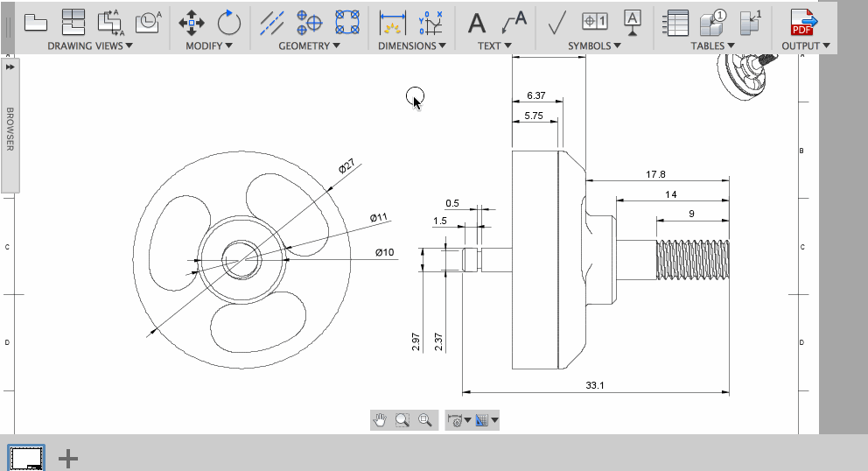Add a new sheet with plus button
Viewport: 868px width, 471px height.
68,457
